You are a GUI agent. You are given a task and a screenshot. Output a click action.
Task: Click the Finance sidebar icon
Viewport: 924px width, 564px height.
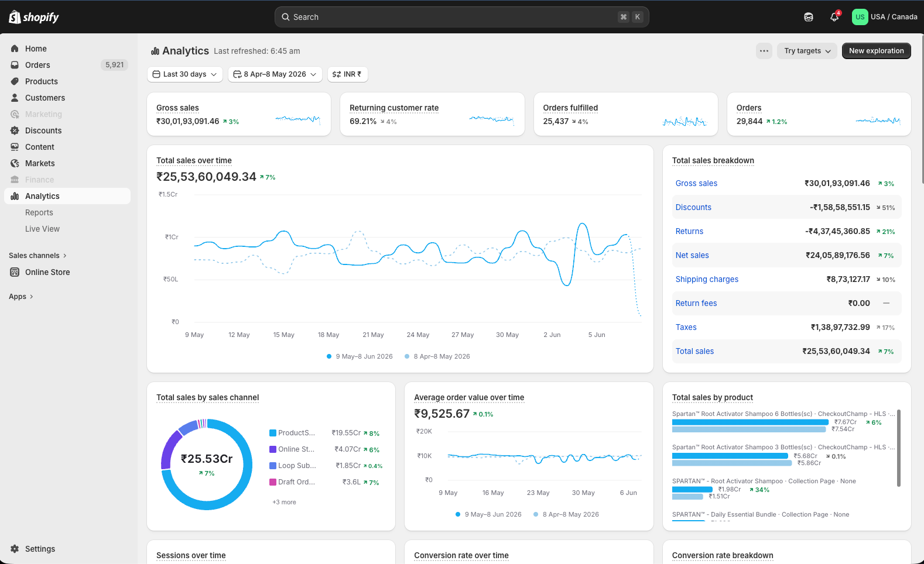coord(15,180)
